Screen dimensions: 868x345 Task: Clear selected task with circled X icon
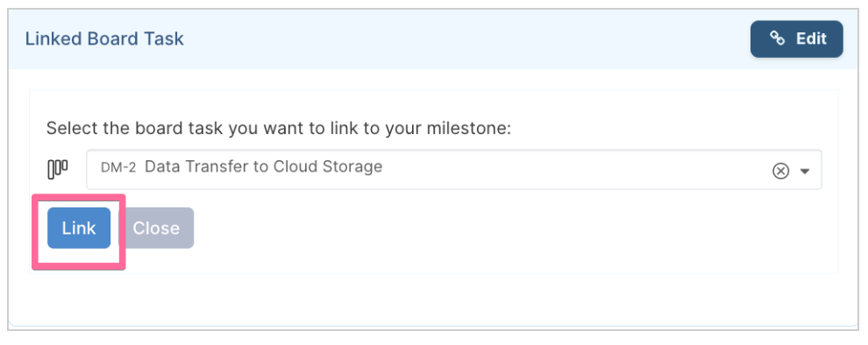[x=780, y=172]
